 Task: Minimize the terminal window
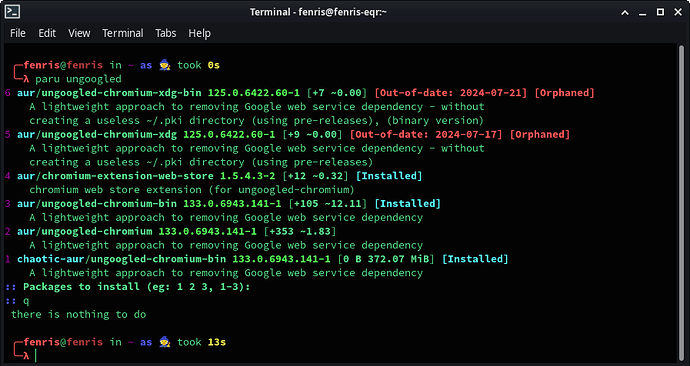pos(642,12)
